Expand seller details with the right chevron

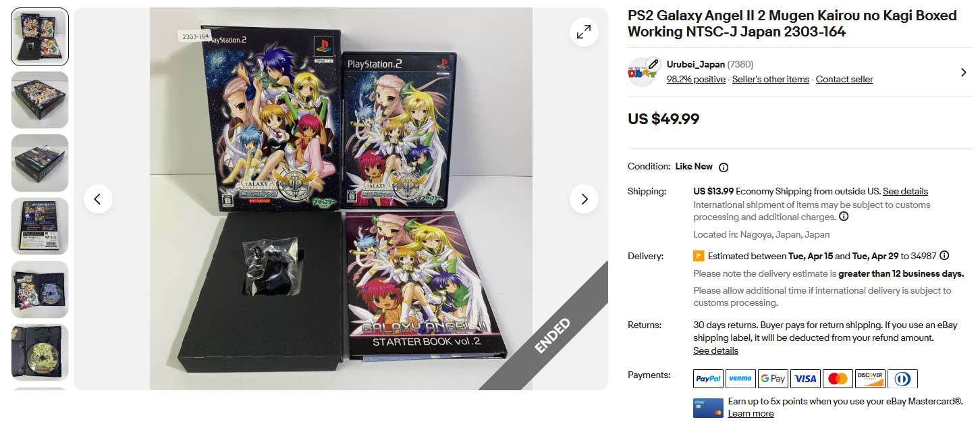pos(963,72)
